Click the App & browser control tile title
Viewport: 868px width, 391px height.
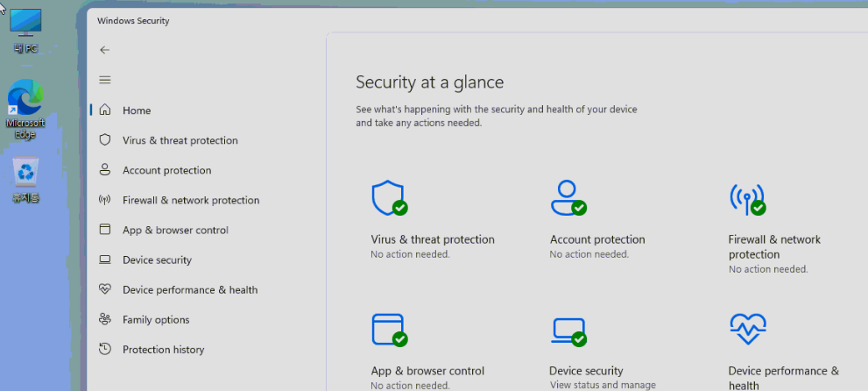coord(427,371)
